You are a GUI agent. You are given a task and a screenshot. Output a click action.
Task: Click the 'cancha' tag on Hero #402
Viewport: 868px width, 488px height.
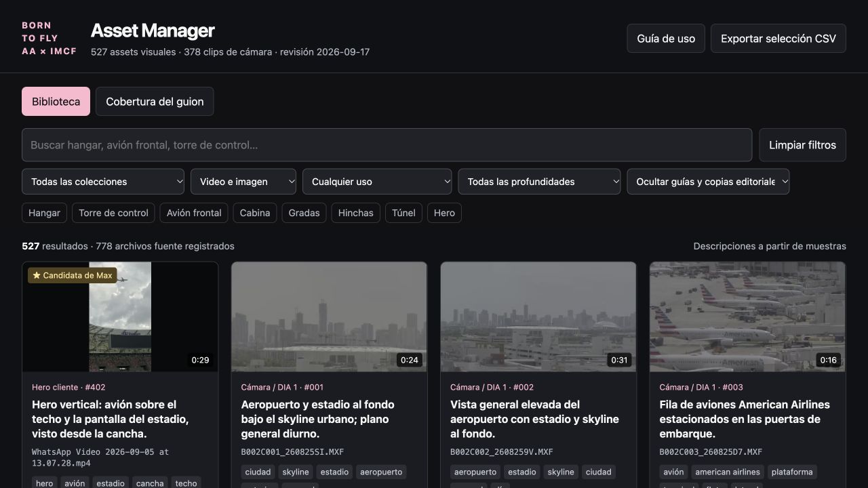click(x=150, y=483)
